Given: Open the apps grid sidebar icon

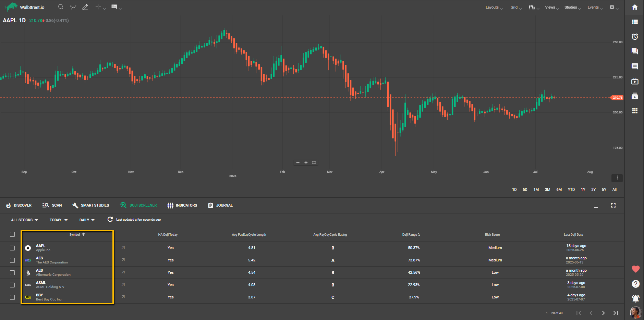Looking at the screenshot, I should coord(635,111).
